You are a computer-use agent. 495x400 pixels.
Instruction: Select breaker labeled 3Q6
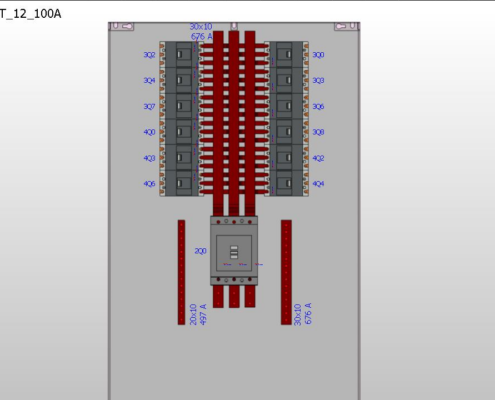click(x=288, y=106)
